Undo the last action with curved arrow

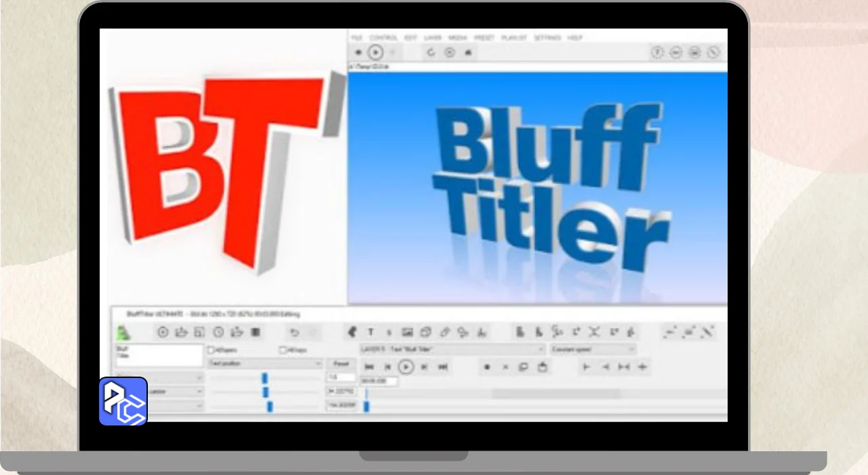pos(294,332)
